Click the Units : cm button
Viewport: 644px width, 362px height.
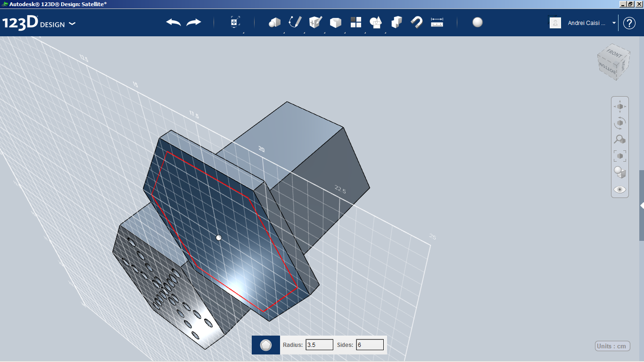click(x=613, y=346)
